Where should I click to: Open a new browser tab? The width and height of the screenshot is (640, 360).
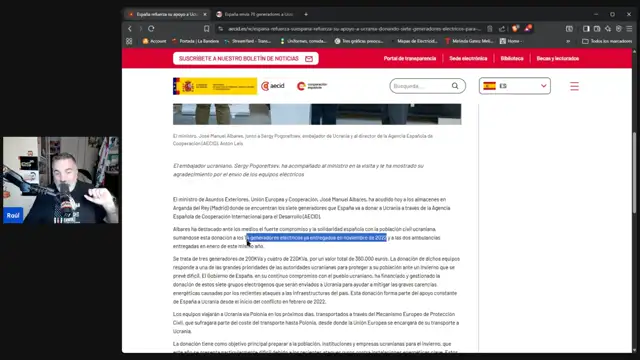(x=306, y=14)
